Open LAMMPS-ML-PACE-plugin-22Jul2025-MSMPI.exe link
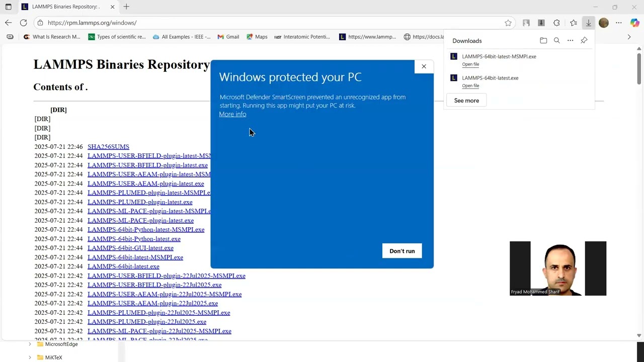This screenshot has height=362, width=644. [159, 331]
